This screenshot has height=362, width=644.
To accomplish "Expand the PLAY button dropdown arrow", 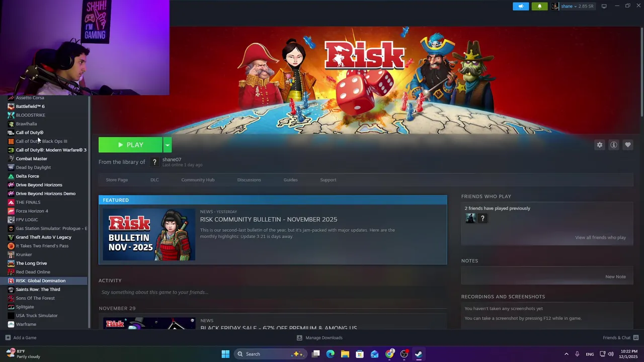I will [168, 145].
